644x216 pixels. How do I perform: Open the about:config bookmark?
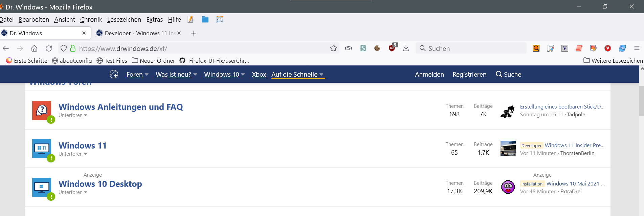click(72, 60)
